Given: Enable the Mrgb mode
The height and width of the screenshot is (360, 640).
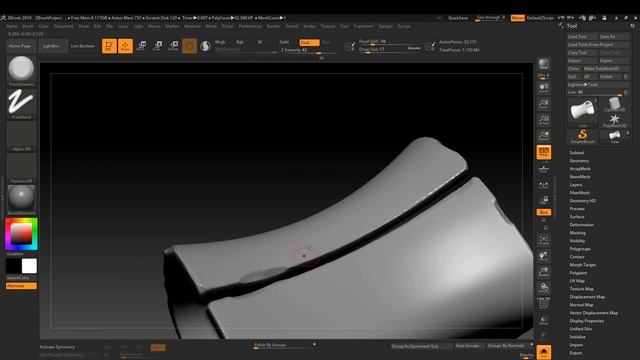Looking at the screenshot, I should pyautogui.click(x=220, y=42).
